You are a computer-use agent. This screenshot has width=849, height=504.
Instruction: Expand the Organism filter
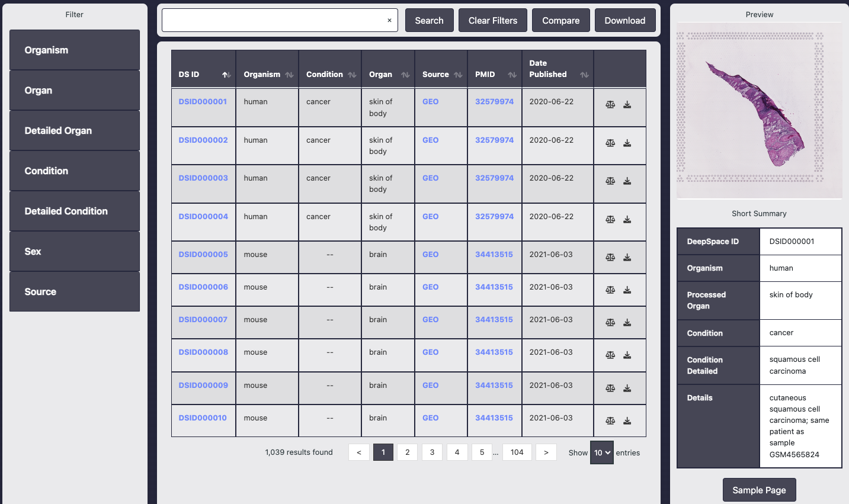(x=75, y=50)
